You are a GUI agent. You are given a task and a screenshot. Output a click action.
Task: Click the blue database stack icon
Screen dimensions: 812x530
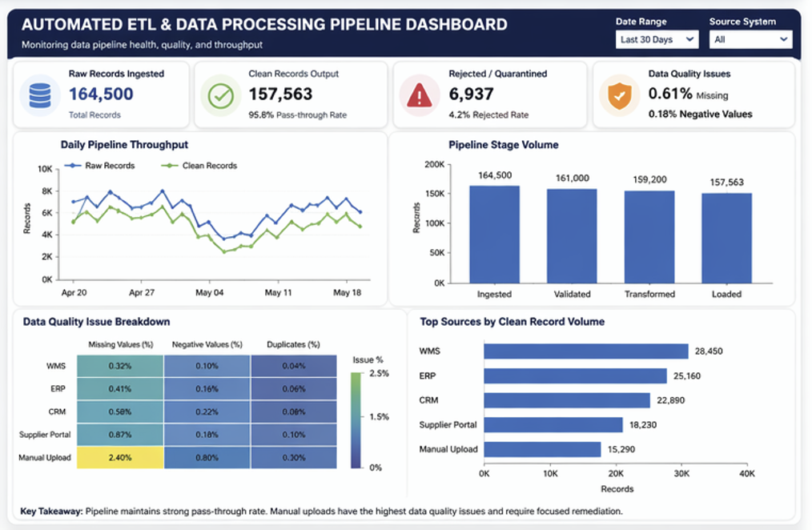point(39,95)
